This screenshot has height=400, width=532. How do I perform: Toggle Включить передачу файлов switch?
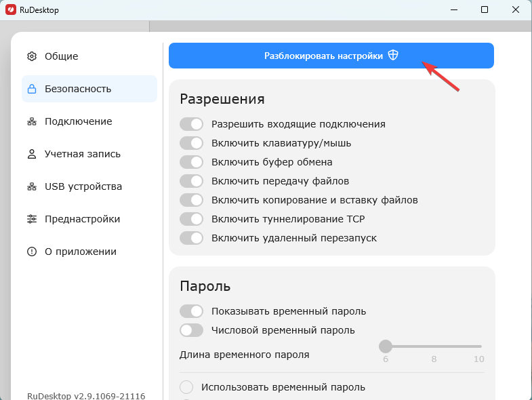(191, 181)
